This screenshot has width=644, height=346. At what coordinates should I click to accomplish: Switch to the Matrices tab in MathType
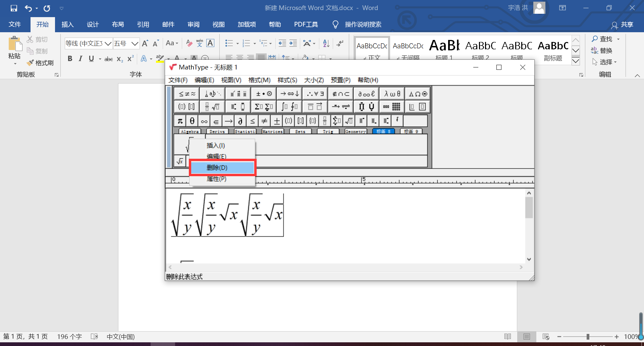point(272,132)
